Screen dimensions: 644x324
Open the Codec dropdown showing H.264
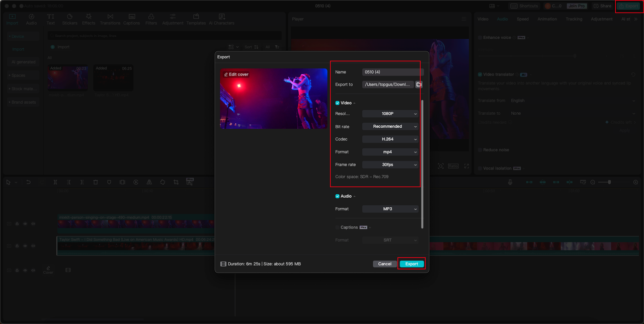click(390, 139)
